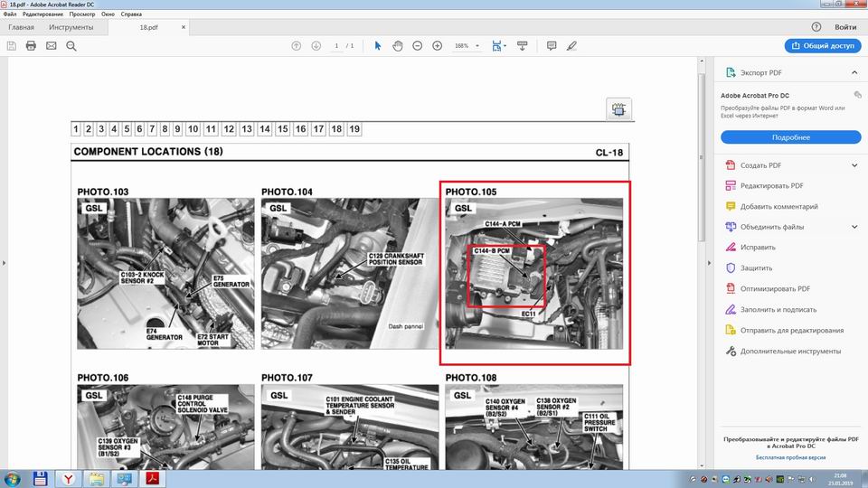Open search with magnifying glass icon
The image size is (868, 488).
point(71,46)
